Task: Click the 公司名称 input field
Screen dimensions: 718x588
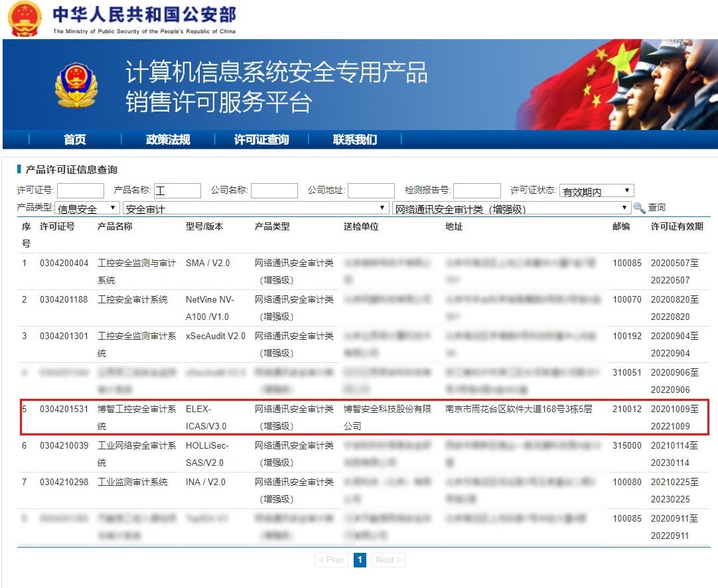Action: coord(274,190)
